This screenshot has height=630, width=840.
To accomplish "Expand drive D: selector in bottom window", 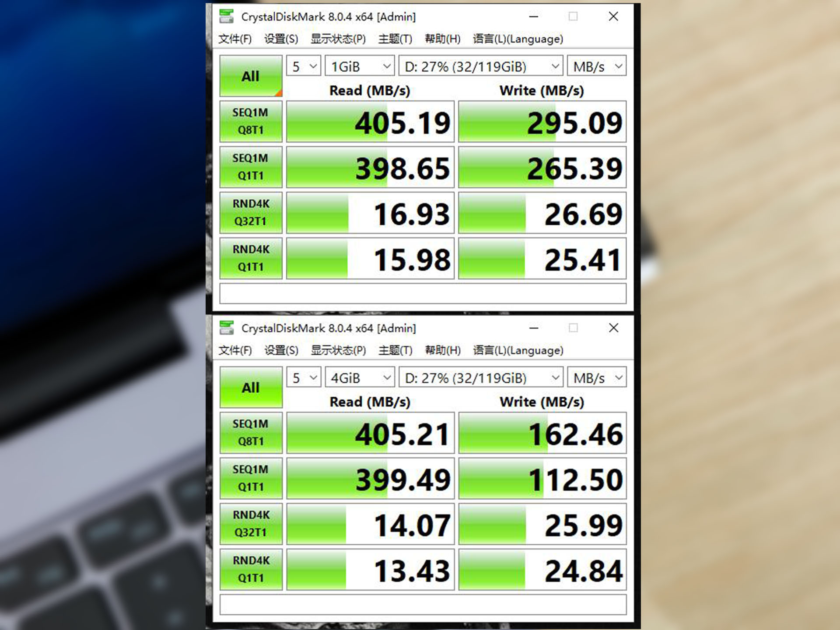I will pyautogui.click(x=481, y=378).
